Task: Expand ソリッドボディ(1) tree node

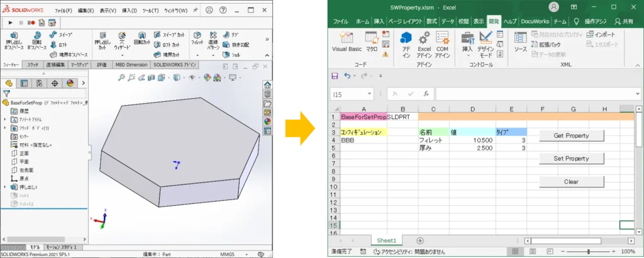Action: (x=5, y=128)
